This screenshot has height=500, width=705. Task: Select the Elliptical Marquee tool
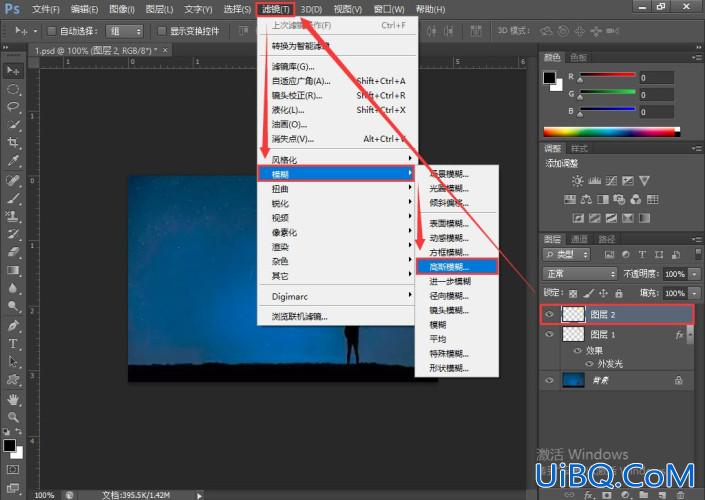pyautogui.click(x=13, y=89)
